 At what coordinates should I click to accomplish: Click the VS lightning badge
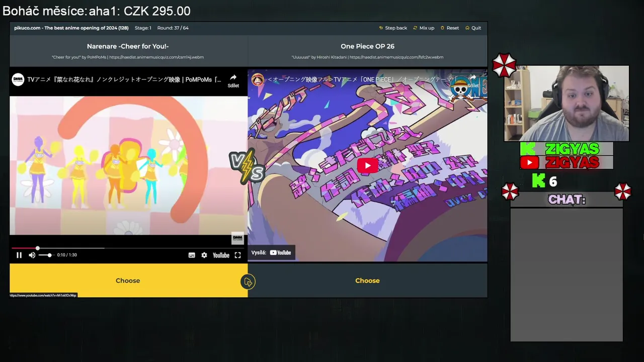(247, 166)
